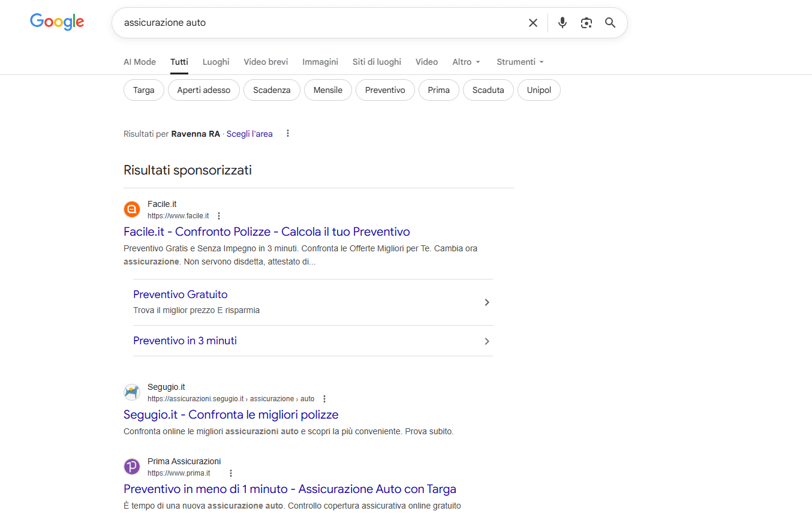
Task: Click the Prima Assicurazioni purple favicon
Action: pyautogui.click(x=132, y=467)
